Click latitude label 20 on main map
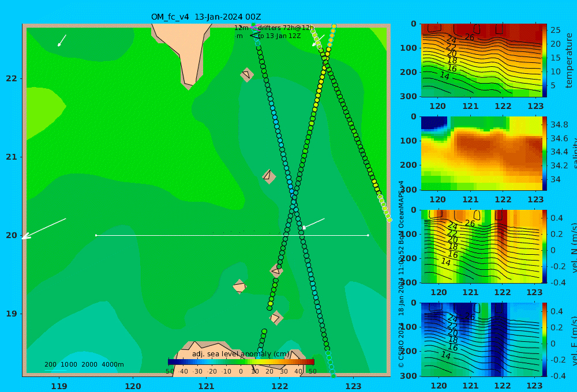577x392 pixels. (12, 235)
